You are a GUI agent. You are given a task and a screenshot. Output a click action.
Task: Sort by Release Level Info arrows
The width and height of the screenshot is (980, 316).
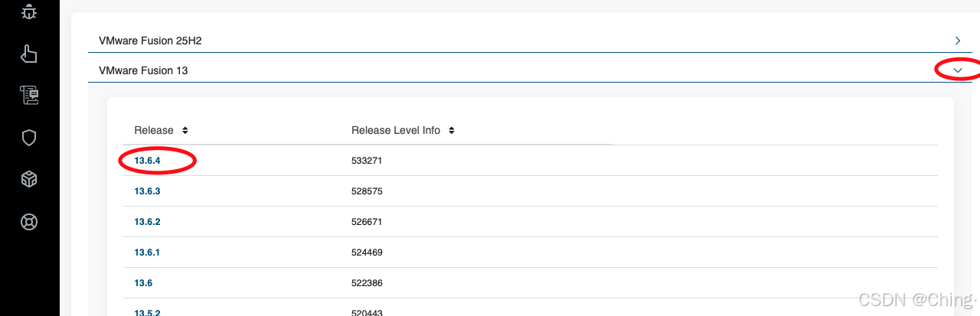(452, 130)
